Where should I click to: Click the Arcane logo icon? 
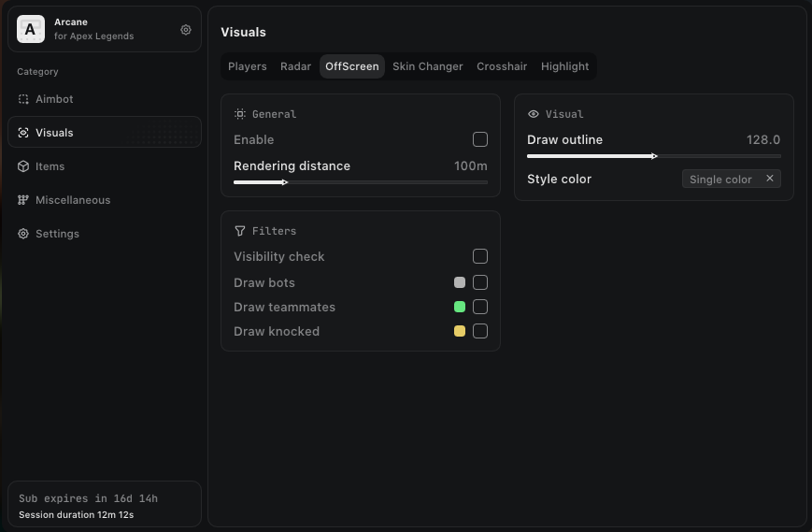pyautogui.click(x=31, y=29)
